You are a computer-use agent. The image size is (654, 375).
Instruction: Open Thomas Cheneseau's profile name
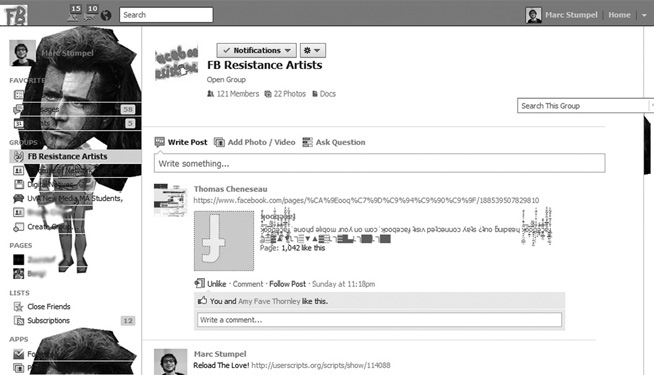click(x=230, y=189)
